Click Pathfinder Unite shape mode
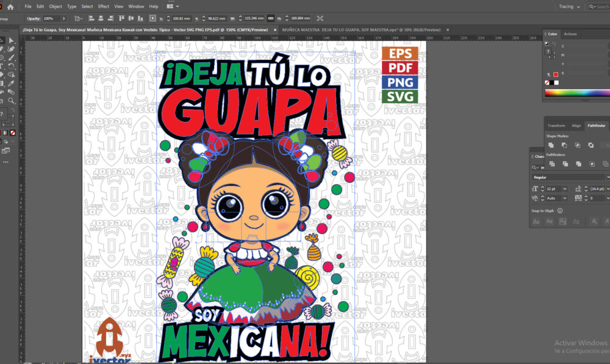 [551, 145]
